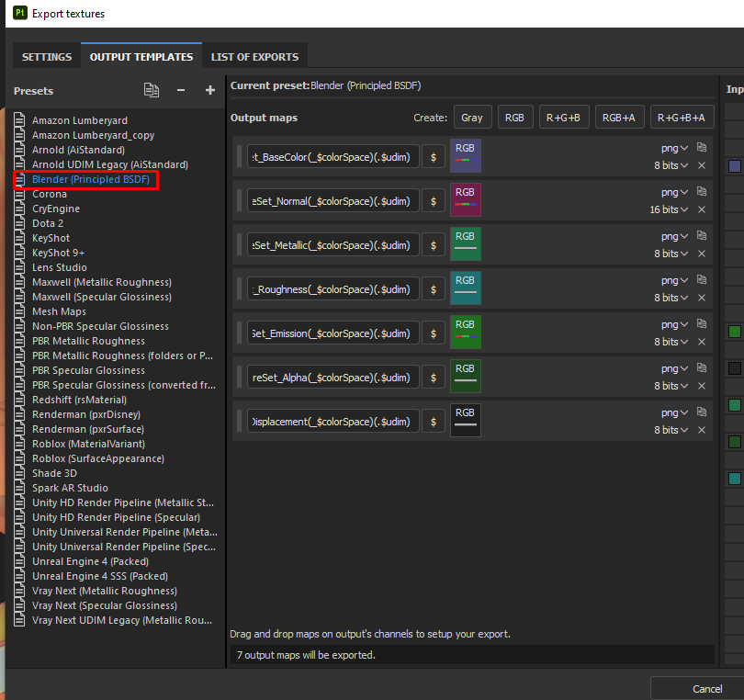Select the Mesh Maps preset
Image resolution: width=744 pixels, height=700 pixels.
pyautogui.click(x=59, y=311)
